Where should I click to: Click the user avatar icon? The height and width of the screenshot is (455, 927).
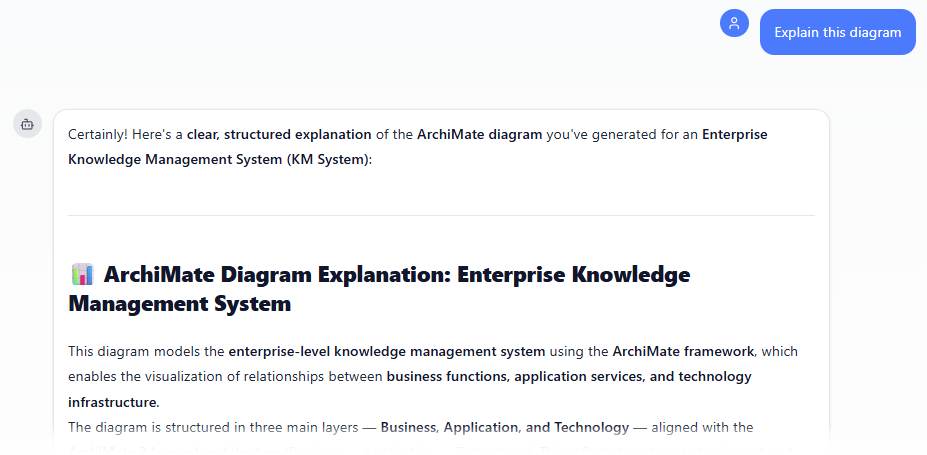coord(734,23)
